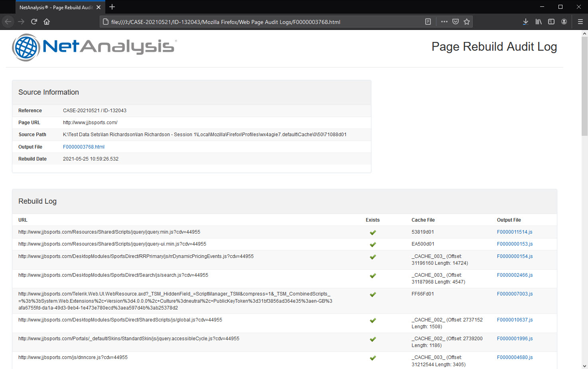Click the green check for jquery-ui.min.js row
The width and height of the screenshot is (588, 369).
[x=373, y=244]
